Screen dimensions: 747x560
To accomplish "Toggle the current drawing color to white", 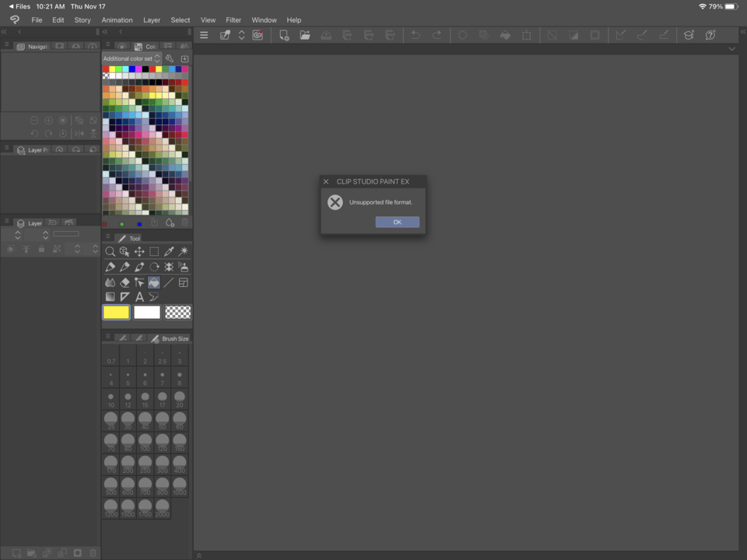I will (147, 312).
